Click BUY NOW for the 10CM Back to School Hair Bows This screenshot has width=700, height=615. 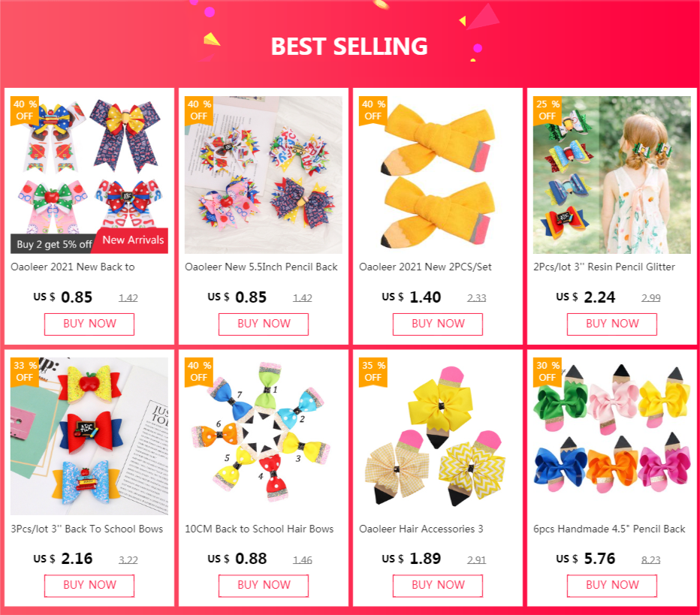coord(264,586)
